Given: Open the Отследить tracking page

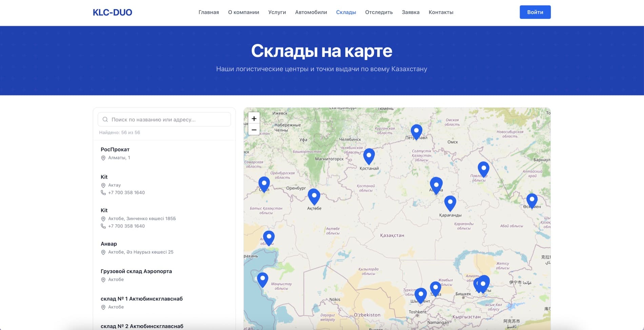Looking at the screenshot, I should (379, 12).
